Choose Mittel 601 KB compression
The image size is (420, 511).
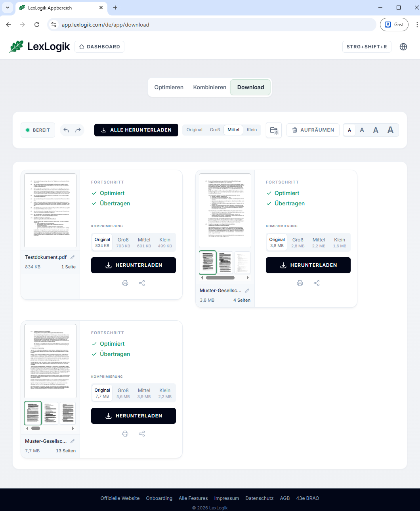(144, 243)
